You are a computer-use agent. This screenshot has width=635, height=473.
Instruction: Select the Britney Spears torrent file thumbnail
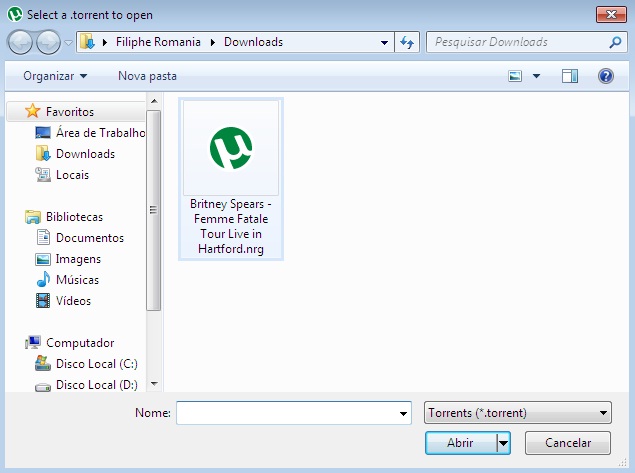tap(231, 148)
